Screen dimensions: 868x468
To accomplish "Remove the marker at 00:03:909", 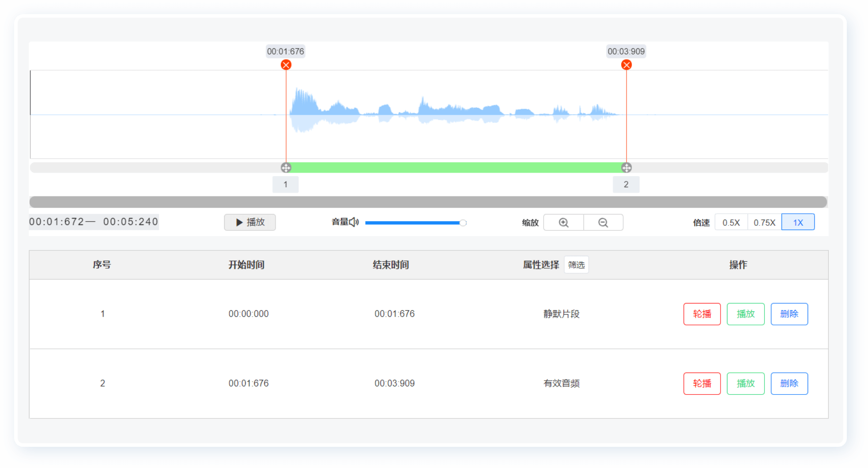I will [626, 65].
